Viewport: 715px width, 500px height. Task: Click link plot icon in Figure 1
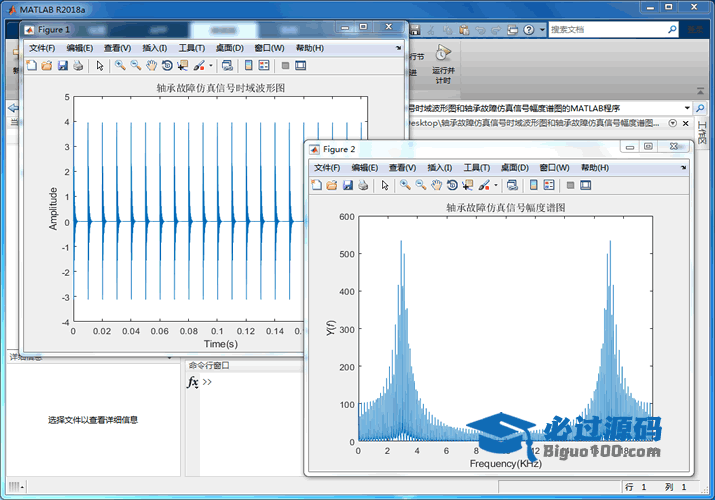click(227, 66)
